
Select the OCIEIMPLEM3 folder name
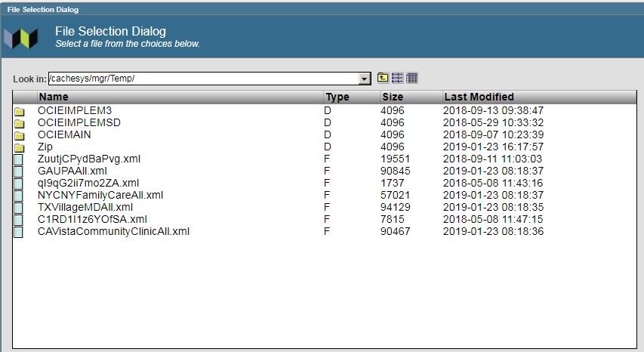click(x=75, y=110)
